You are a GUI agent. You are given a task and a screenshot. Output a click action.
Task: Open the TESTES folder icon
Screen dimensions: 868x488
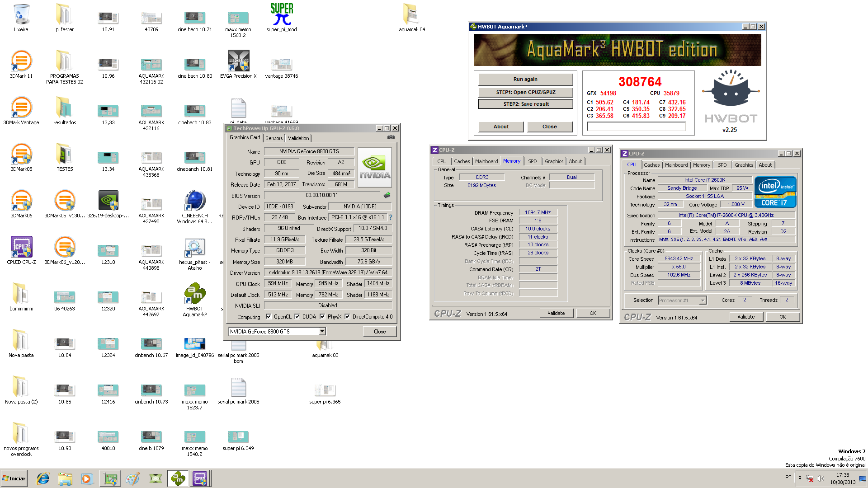(65, 154)
